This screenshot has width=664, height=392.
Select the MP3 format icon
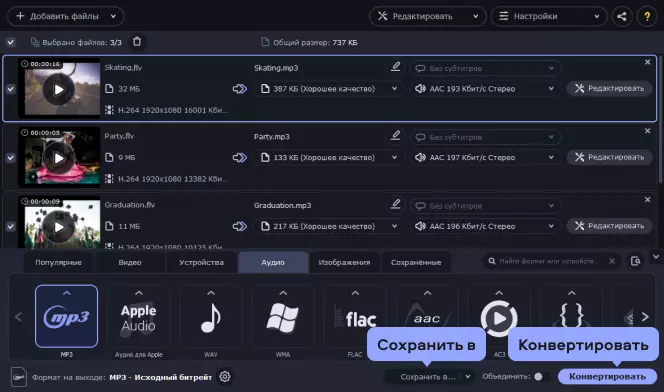pos(66,316)
